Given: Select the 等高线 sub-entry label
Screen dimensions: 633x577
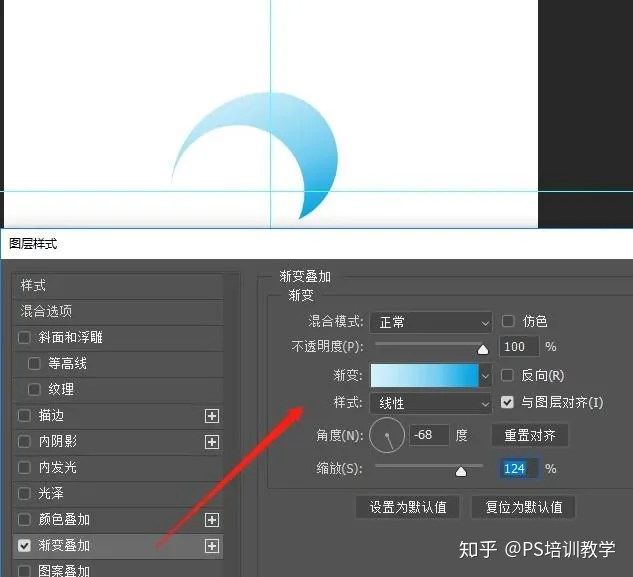Looking at the screenshot, I should 67,363.
